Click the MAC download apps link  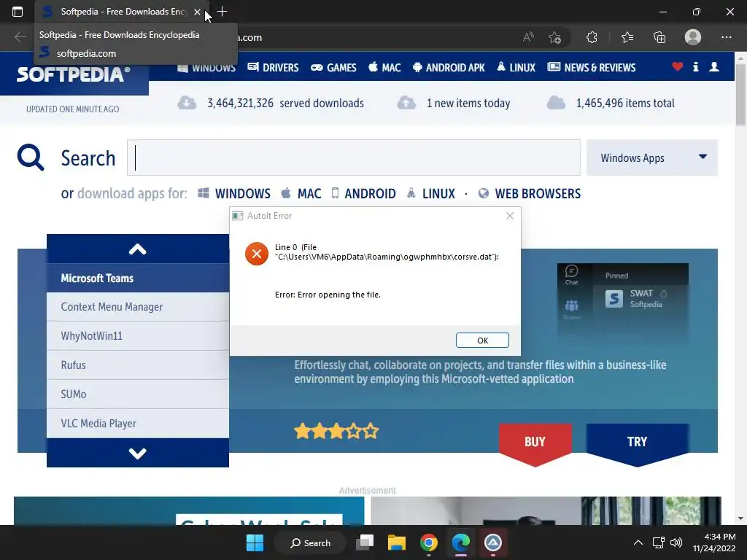301,193
